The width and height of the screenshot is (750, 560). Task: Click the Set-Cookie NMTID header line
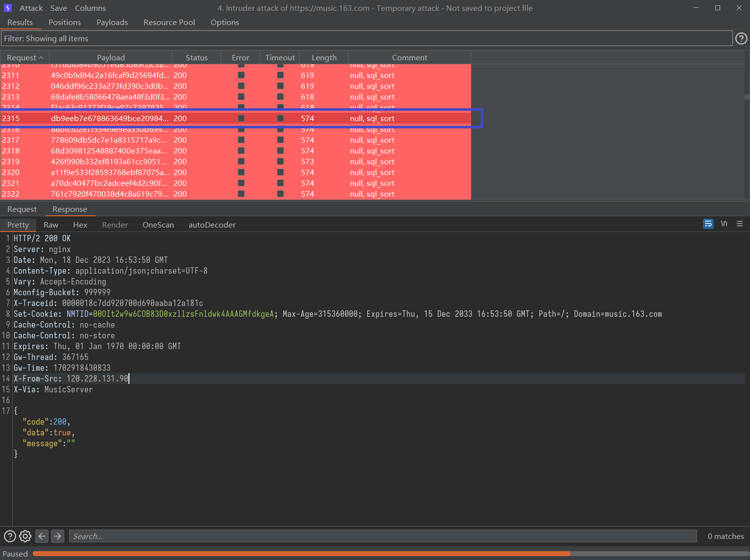point(338,314)
